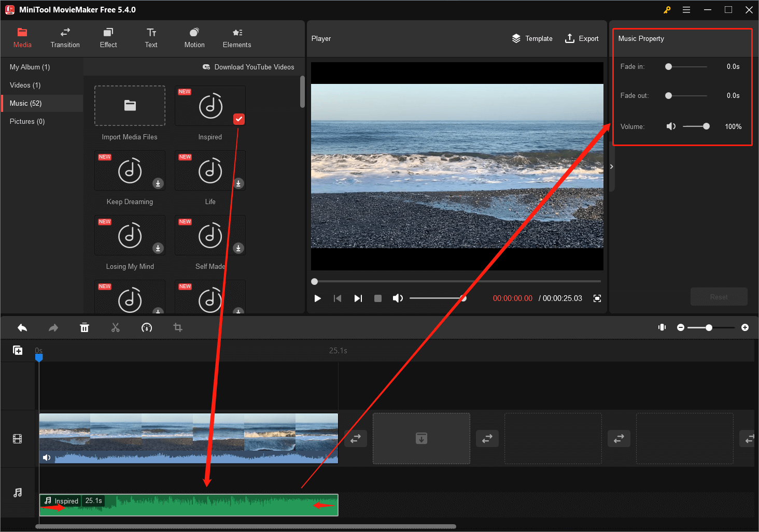Redo the last action
Screen dimensions: 759x532
pos(53,327)
